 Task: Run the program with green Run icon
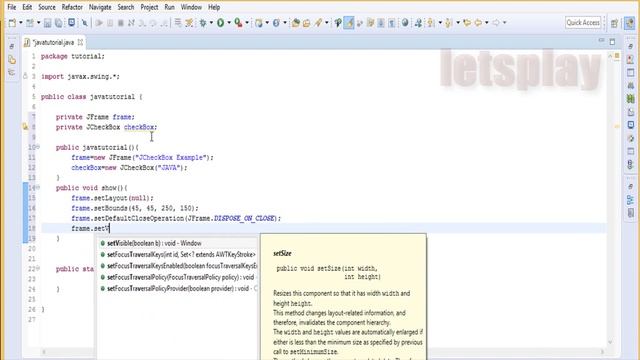pyautogui.click(x=220, y=23)
